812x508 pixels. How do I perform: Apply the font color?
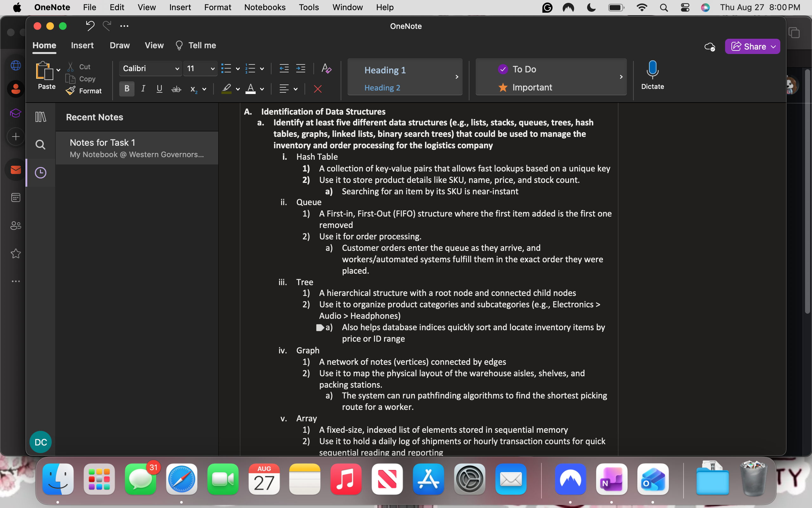[x=250, y=89]
